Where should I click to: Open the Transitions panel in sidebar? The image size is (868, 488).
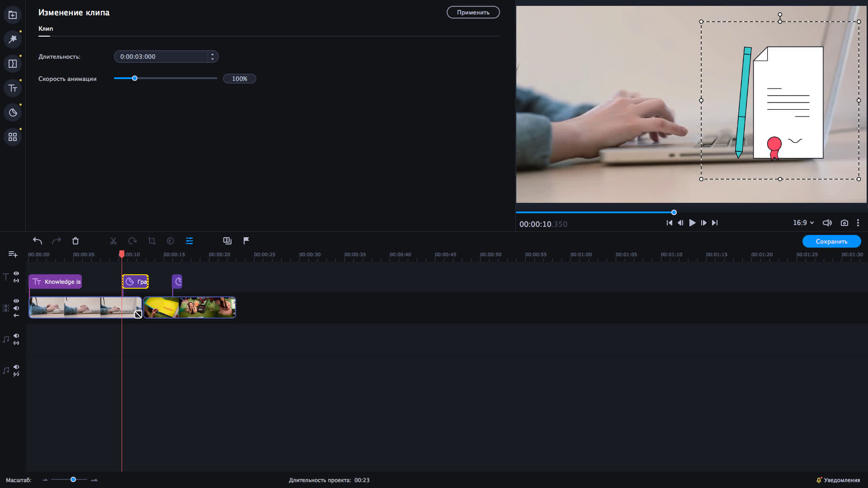(13, 64)
